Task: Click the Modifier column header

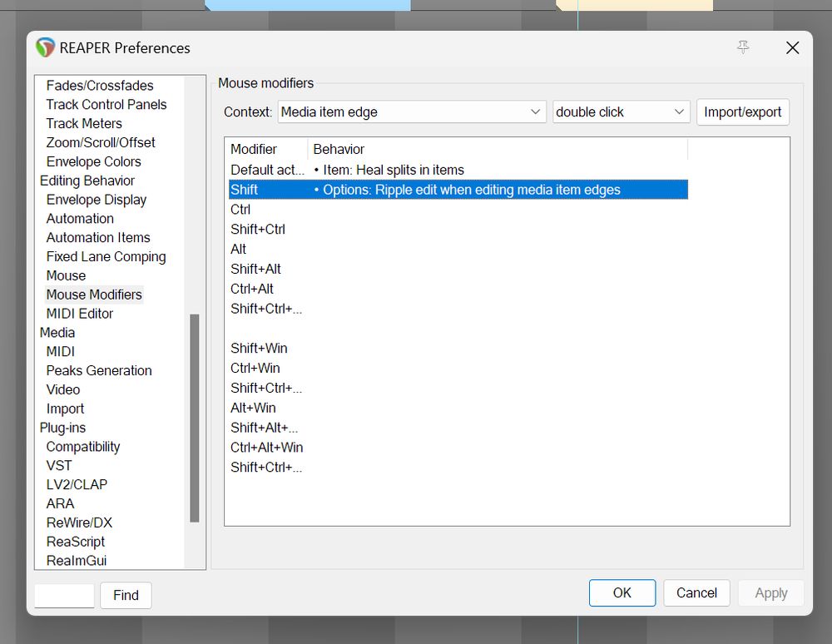Action: [268, 149]
